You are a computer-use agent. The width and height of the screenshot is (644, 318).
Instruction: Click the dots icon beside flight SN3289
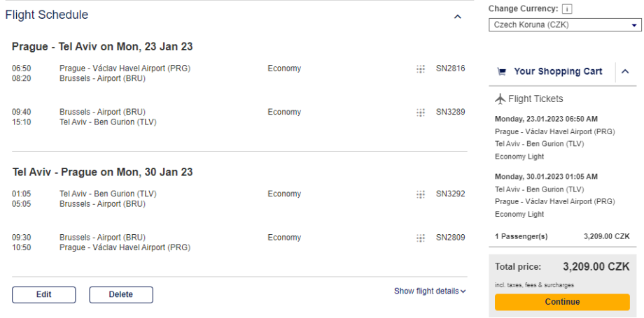pos(421,113)
